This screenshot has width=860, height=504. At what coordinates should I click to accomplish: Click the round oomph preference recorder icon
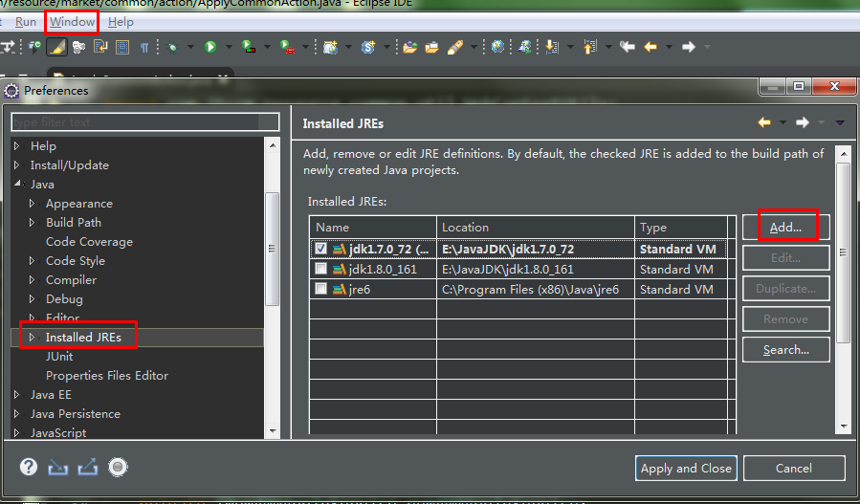[x=118, y=467]
